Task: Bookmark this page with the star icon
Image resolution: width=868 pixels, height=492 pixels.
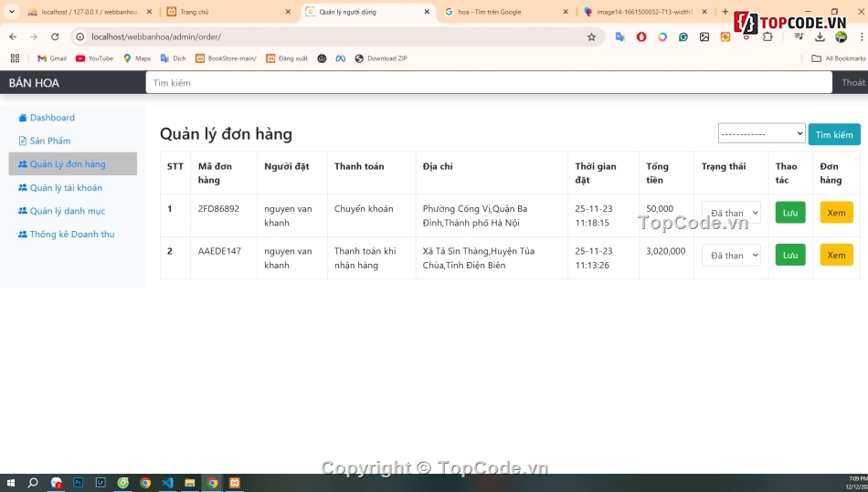Action: pyautogui.click(x=591, y=37)
